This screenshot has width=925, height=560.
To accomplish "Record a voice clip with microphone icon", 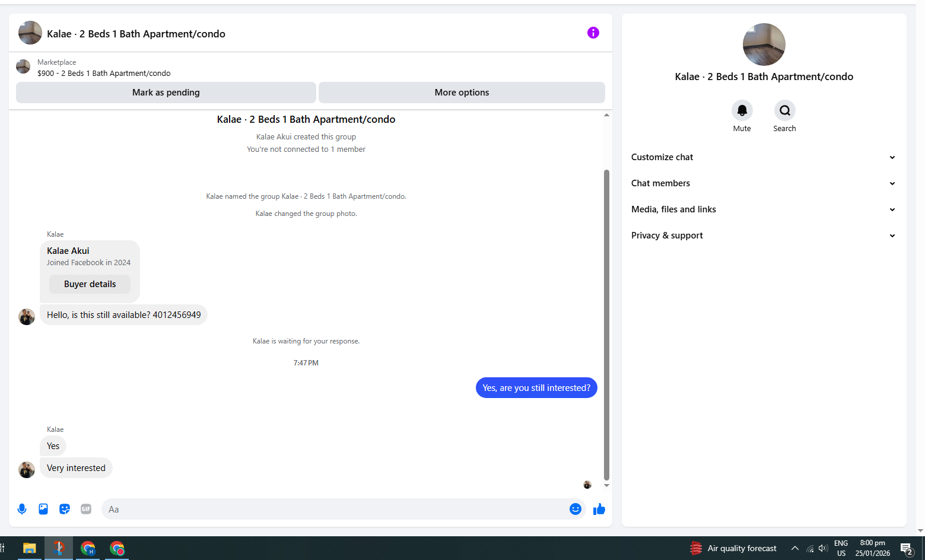I will pyautogui.click(x=22, y=509).
